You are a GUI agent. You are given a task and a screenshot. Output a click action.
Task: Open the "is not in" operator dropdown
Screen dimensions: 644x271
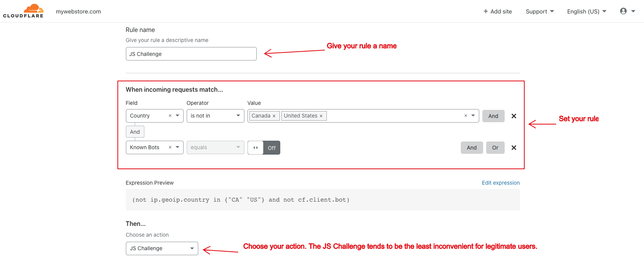[x=216, y=116]
